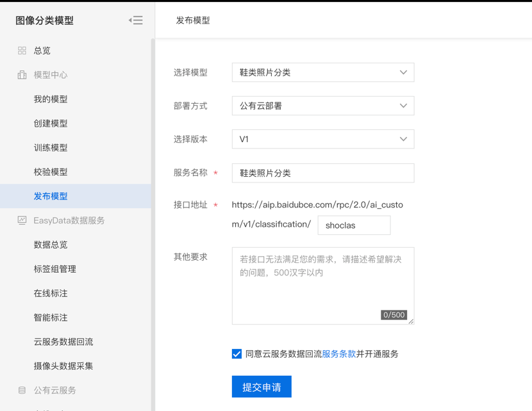Viewport: 532px width, 411px height.
Task: Click the 提交申请 button
Action: point(262,387)
